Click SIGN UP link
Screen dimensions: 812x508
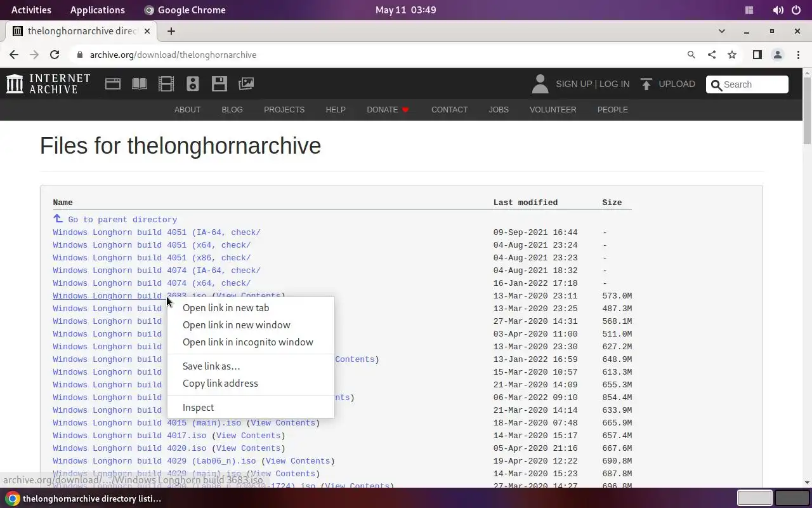click(x=573, y=84)
